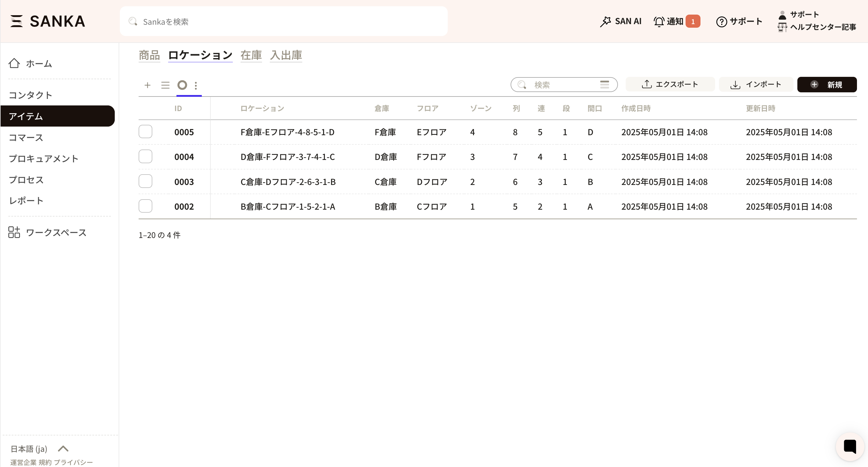The width and height of the screenshot is (868, 467).
Task: Click the plus icon to add a view
Action: click(x=147, y=85)
